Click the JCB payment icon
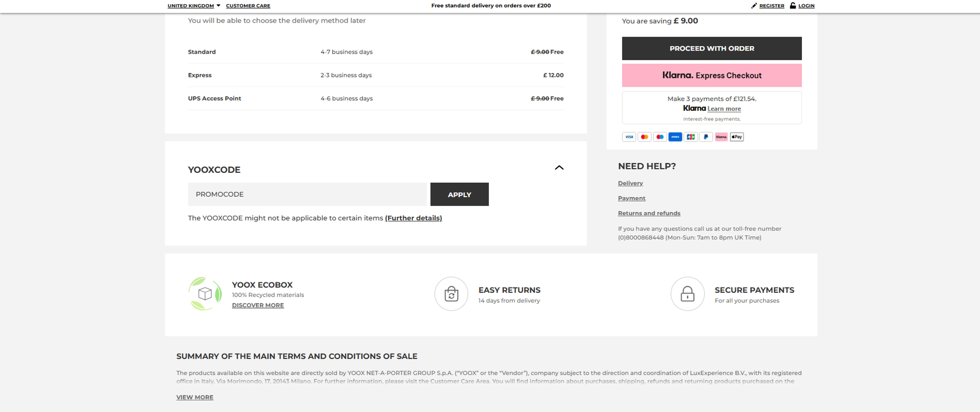Image resolution: width=980 pixels, height=412 pixels. pyautogui.click(x=691, y=137)
